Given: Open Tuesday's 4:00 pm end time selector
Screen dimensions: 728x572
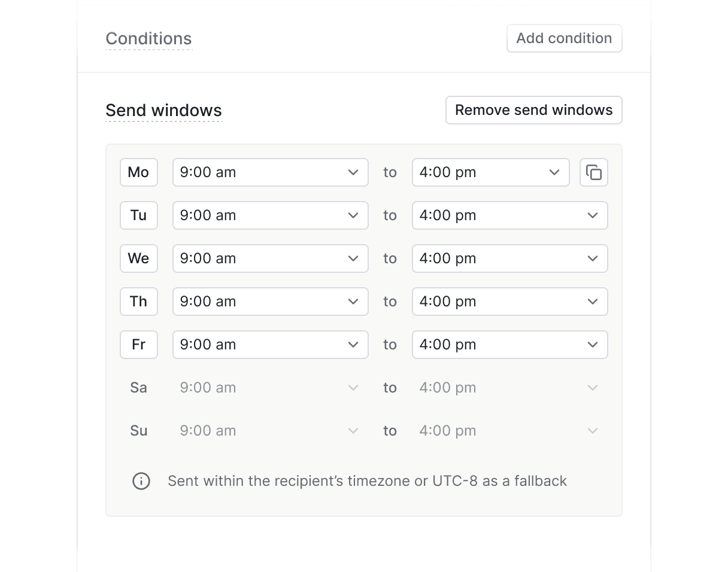Looking at the screenshot, I should pos(509,215).
